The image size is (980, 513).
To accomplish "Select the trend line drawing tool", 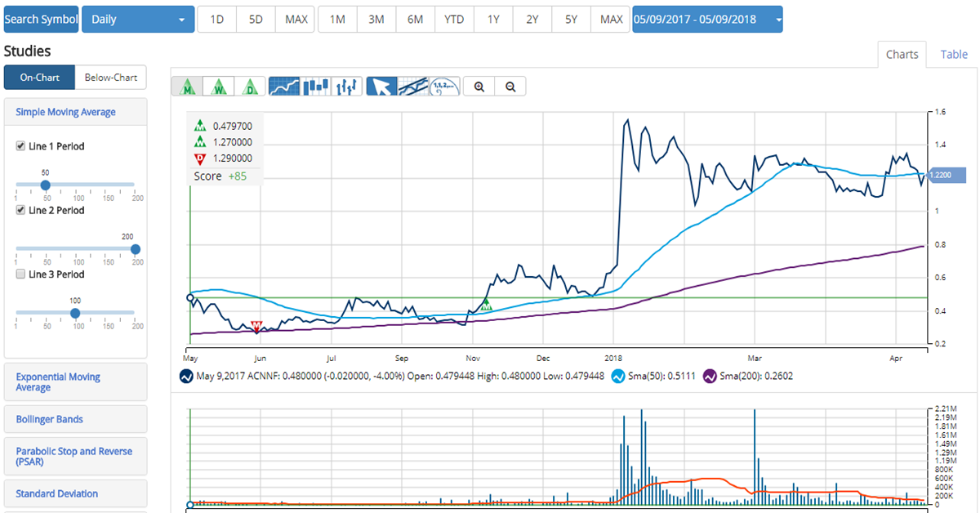I will (413, 86).
